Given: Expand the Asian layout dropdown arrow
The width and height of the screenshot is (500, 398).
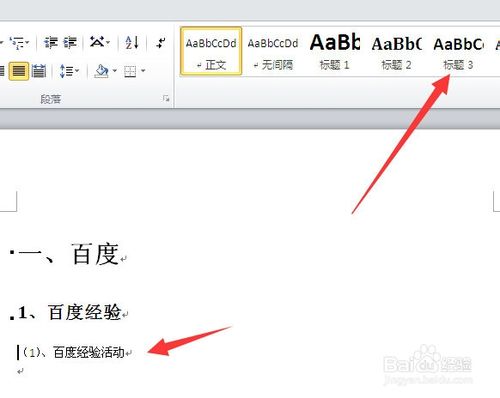Looking at the screenshot, I should (x=108, y=43).
